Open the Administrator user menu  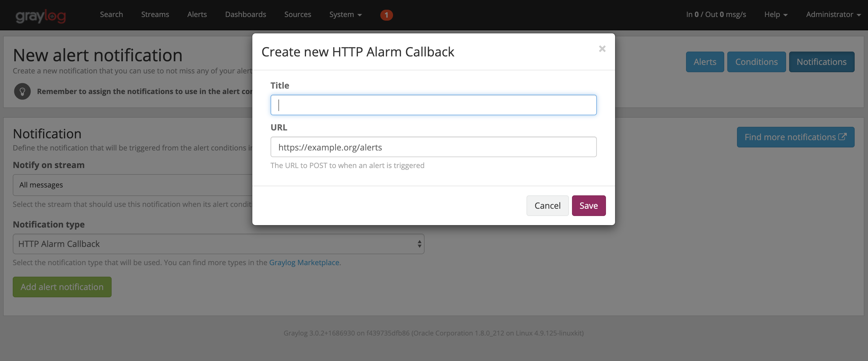pyautogui.click(x=833, y=15)
